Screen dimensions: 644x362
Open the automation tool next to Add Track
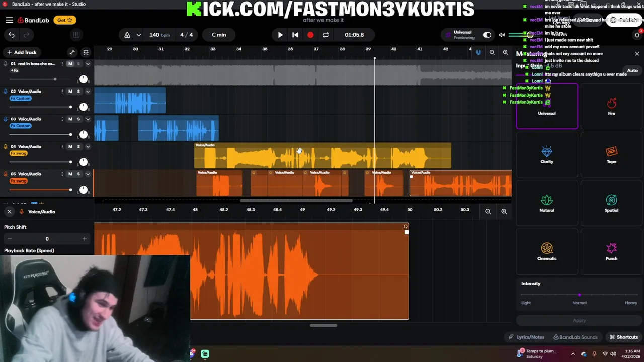[72, 52]
